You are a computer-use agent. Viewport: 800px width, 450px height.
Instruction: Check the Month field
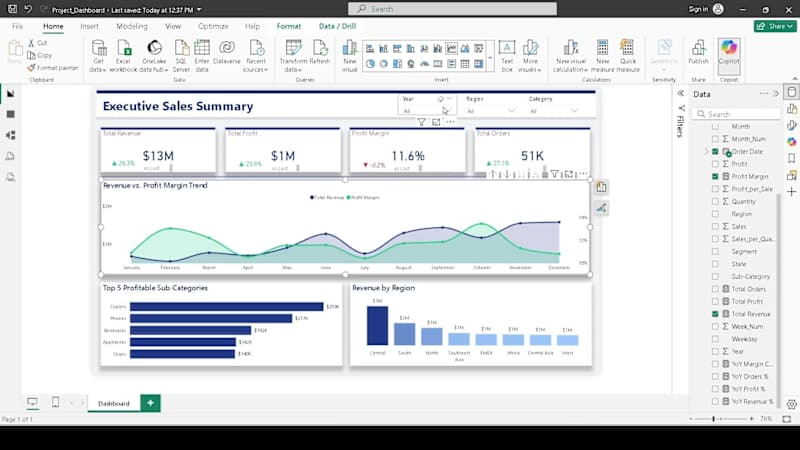pos(715,127)
